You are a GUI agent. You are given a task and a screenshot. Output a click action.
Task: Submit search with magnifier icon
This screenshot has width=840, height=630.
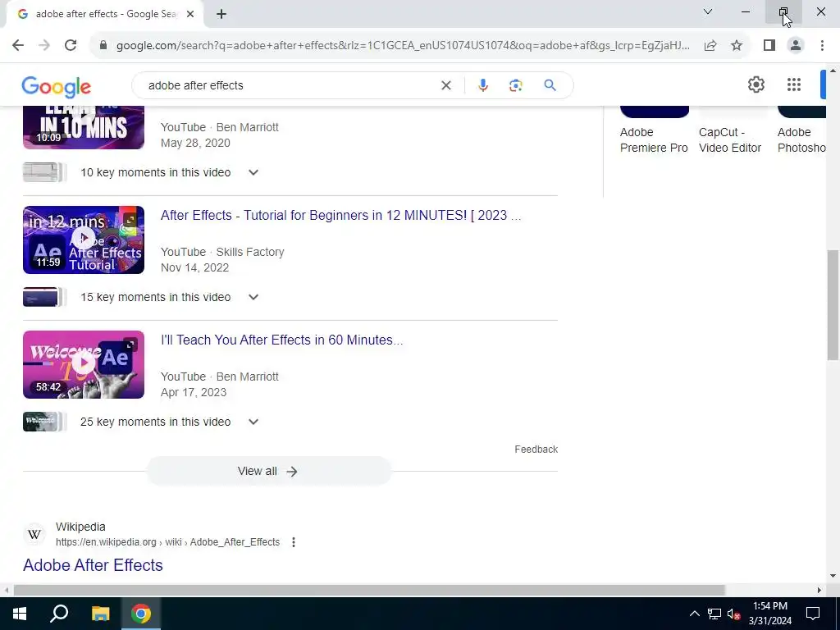[x=550, y=85]
